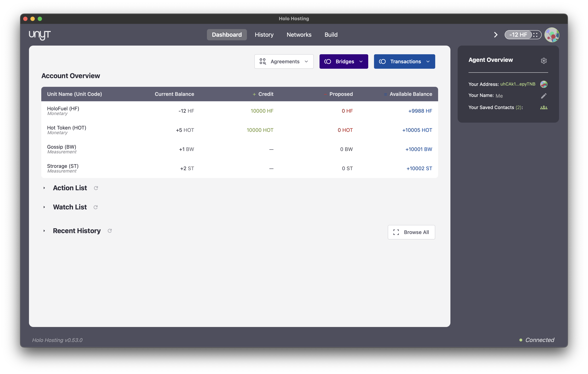
Task: Refresh the Recent History
Action: click(110, 231)
